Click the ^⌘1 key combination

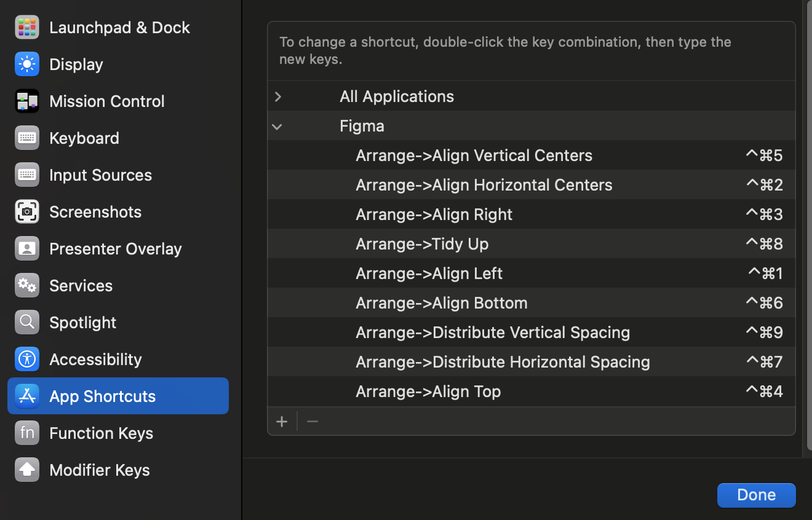click(x=765, y=274)
